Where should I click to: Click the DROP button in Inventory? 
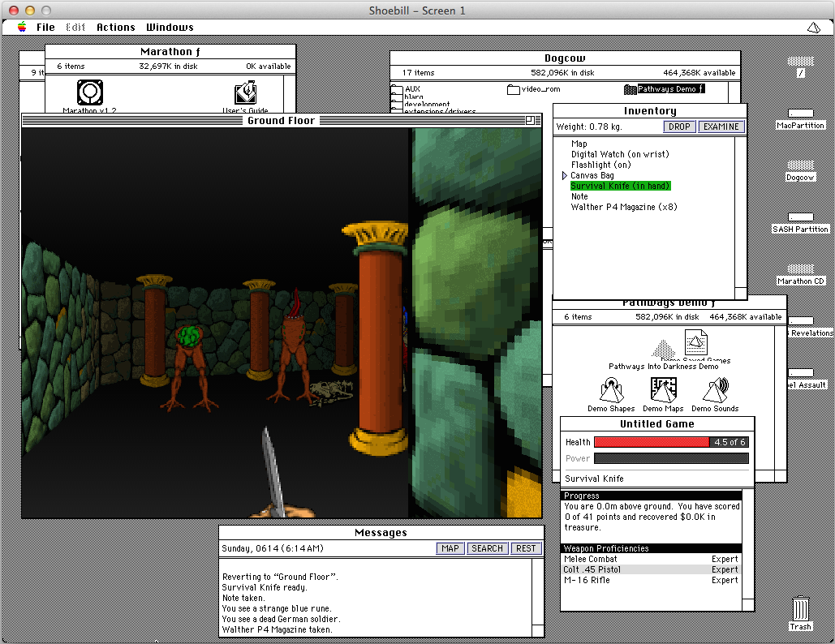pos(679,127)
